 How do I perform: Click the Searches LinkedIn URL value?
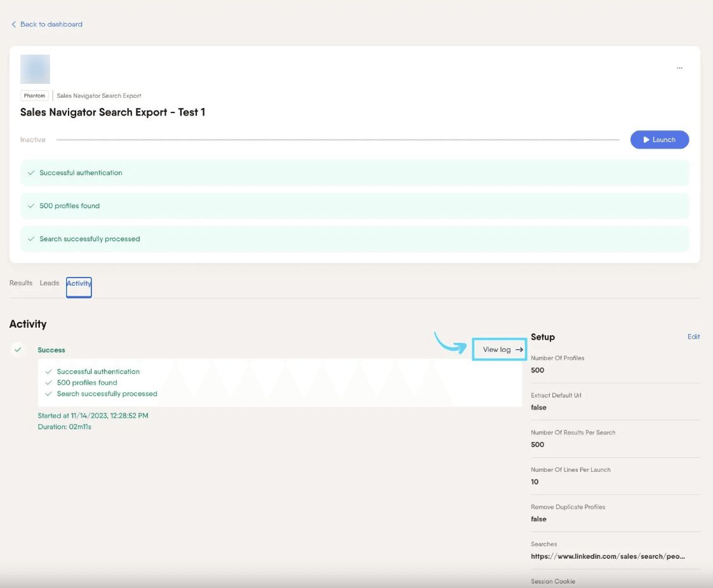tap(608, 556)
